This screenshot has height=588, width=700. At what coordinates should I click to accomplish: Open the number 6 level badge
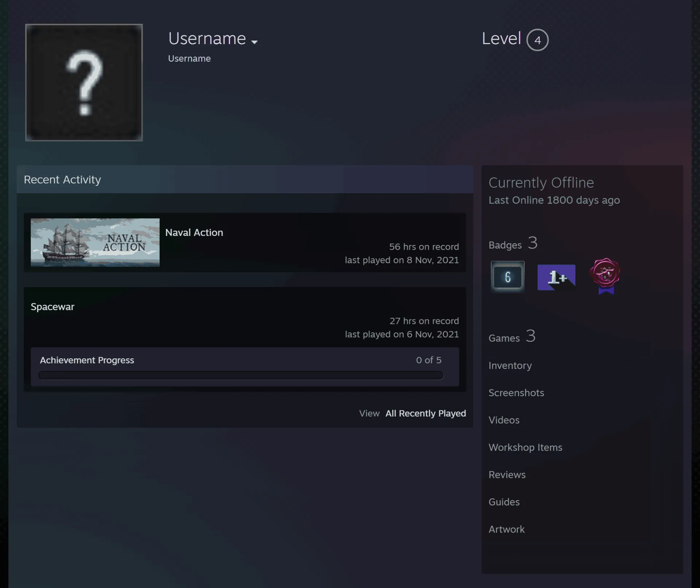point(507,277)
